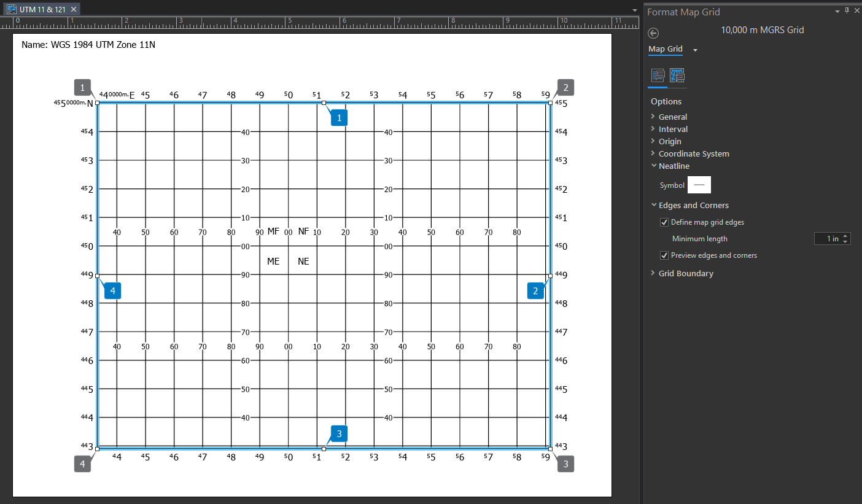Image resolution: width=862 pixels, height=504 pixels.
Task: Select the gray corner 3 badge
Action: (565, 463)
